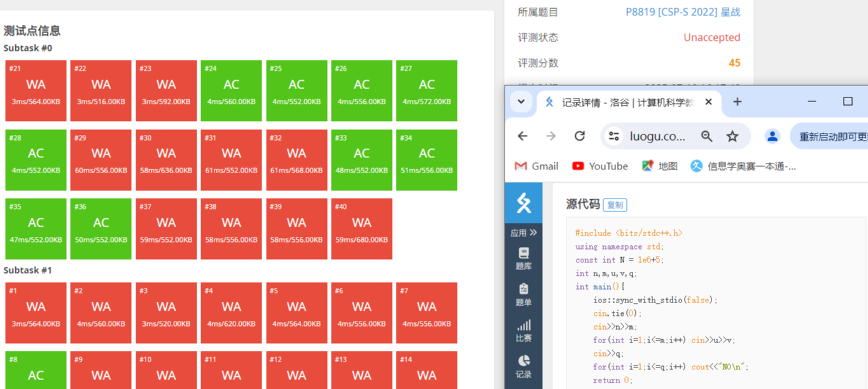Select test case #34 AC card
Viewport: 868px width, 389px height.
click(426, 160)
